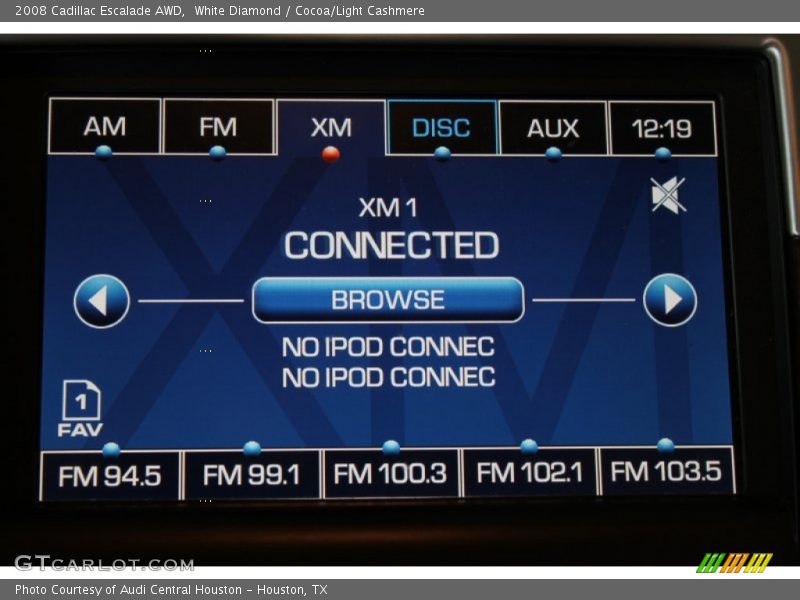
Task: Tune to the FM 99.1 preset
Action: [x=252, y=475]
